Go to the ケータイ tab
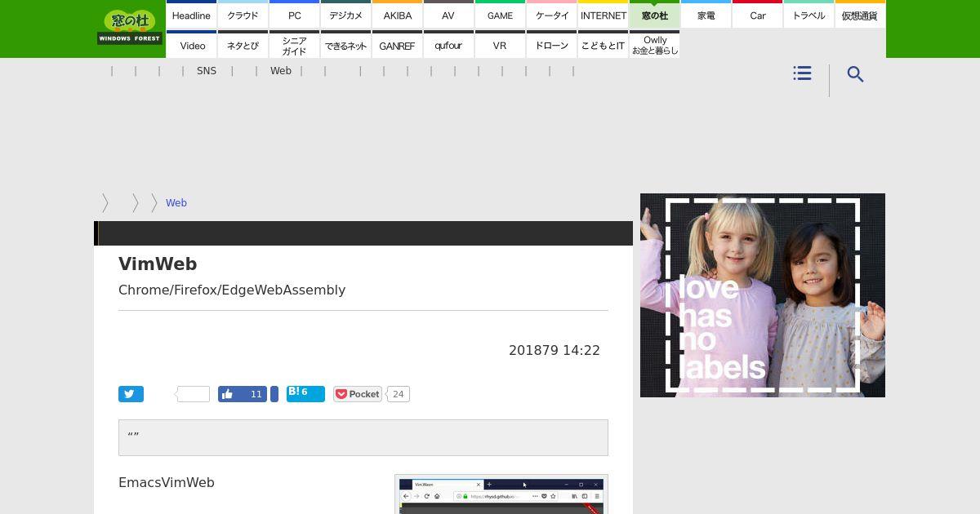 (x=551, y=15)
